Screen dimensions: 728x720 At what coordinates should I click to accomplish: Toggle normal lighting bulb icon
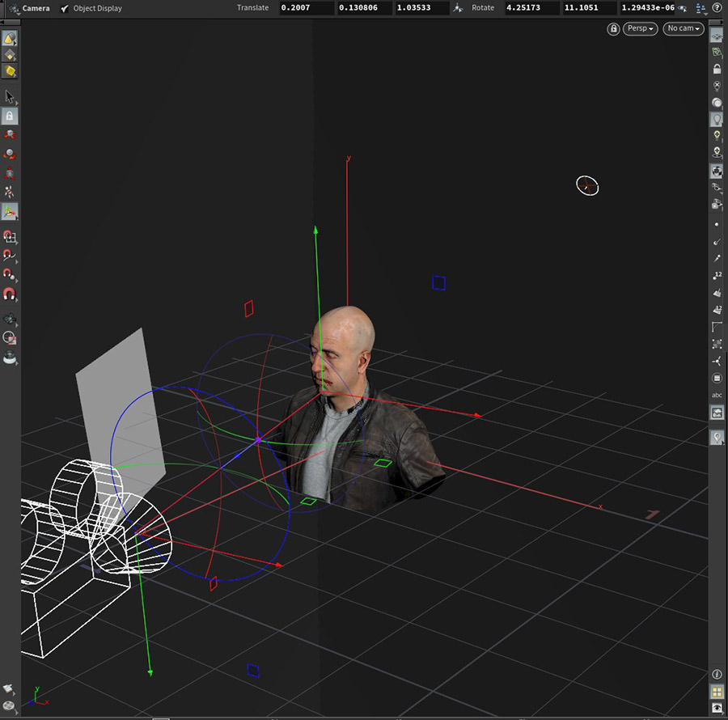tap(717, 119)
